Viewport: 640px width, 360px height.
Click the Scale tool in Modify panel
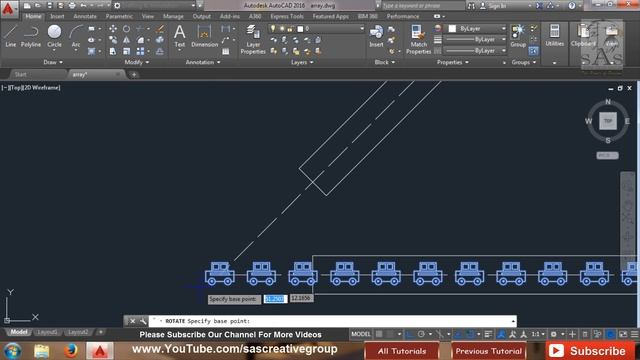tap(127, 51)
